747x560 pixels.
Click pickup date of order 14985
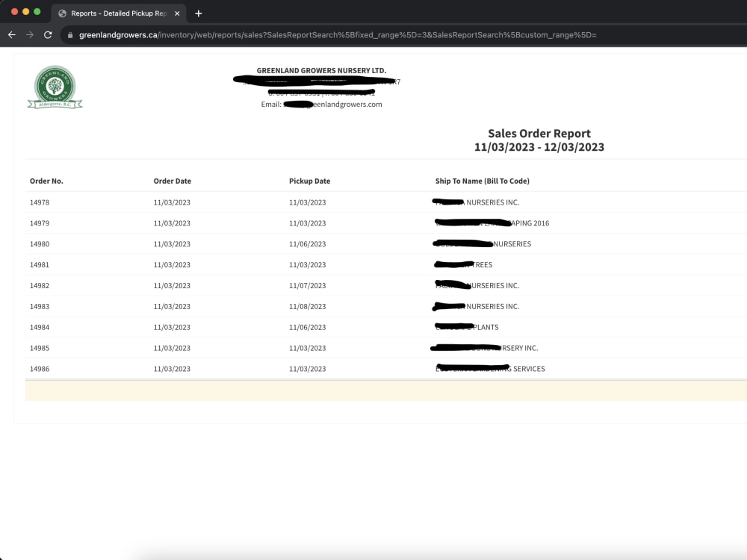pos(307,348)
